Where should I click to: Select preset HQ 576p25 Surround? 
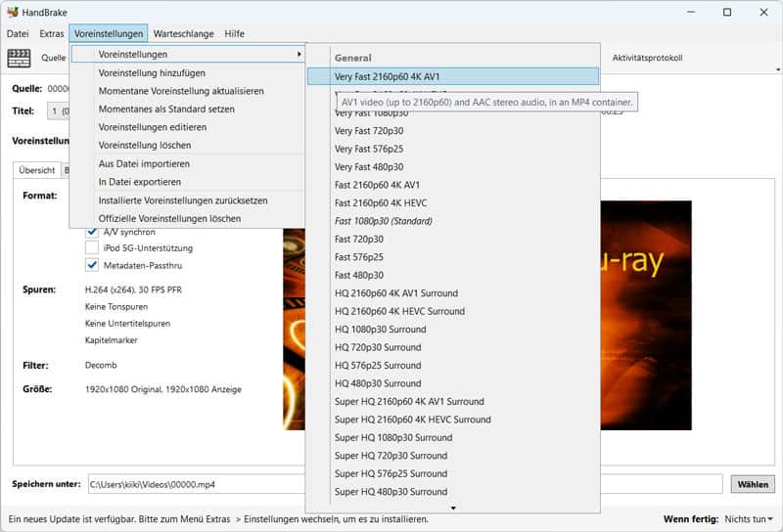[453, 366]
